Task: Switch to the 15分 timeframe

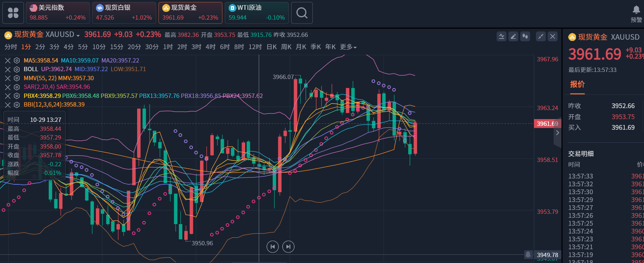Action: tap(116, 47)
